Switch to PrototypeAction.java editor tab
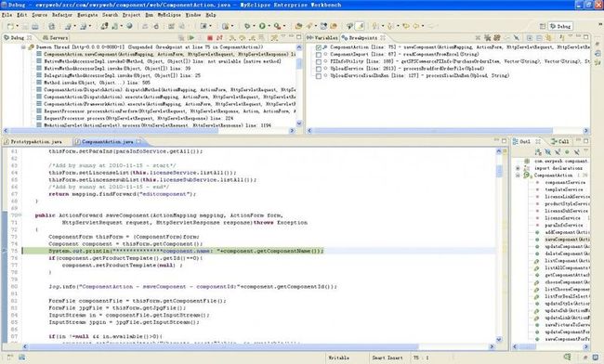 [x=33, y=141]
